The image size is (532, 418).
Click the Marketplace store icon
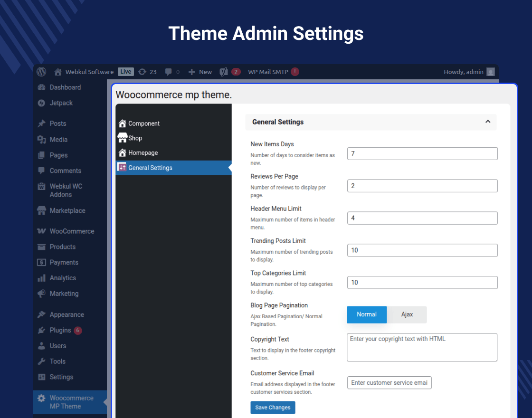tap(41, 210)
